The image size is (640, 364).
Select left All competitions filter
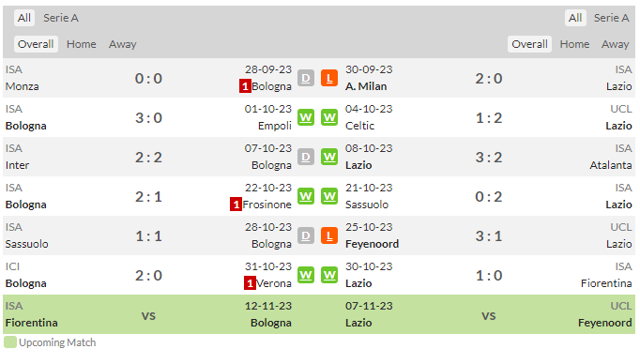pyautogui.click(x=24, y=18)
